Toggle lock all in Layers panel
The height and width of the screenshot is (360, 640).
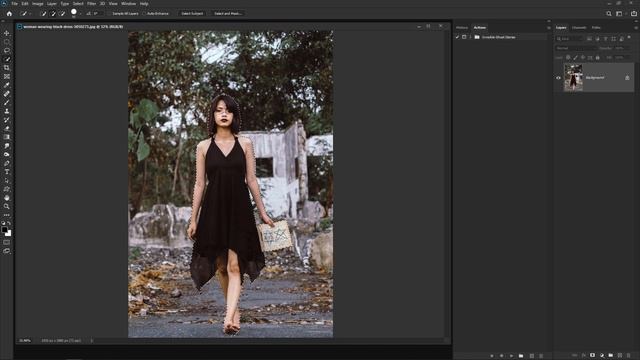coord(598,58)
